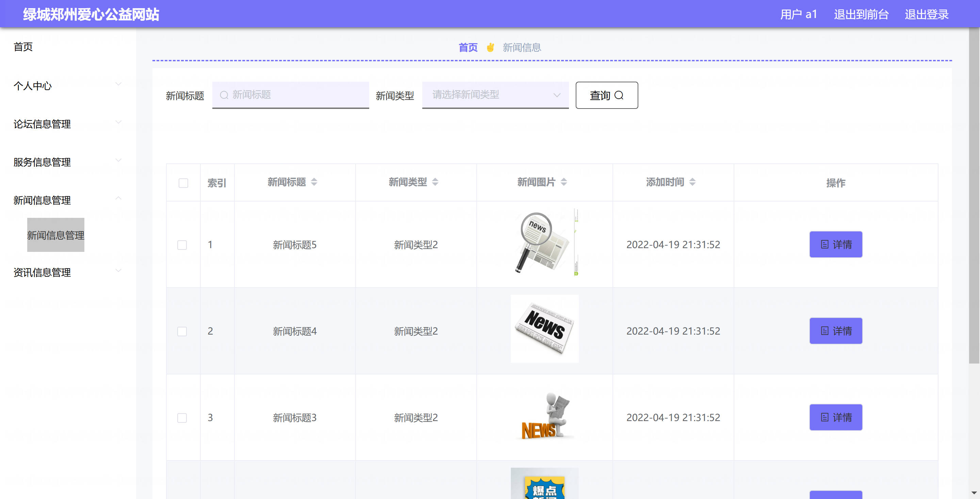The width and height of the screenshot is (980, 499).
Task: Expand the 服务信息管理 sidebar menu
Action: coord(68,162)
